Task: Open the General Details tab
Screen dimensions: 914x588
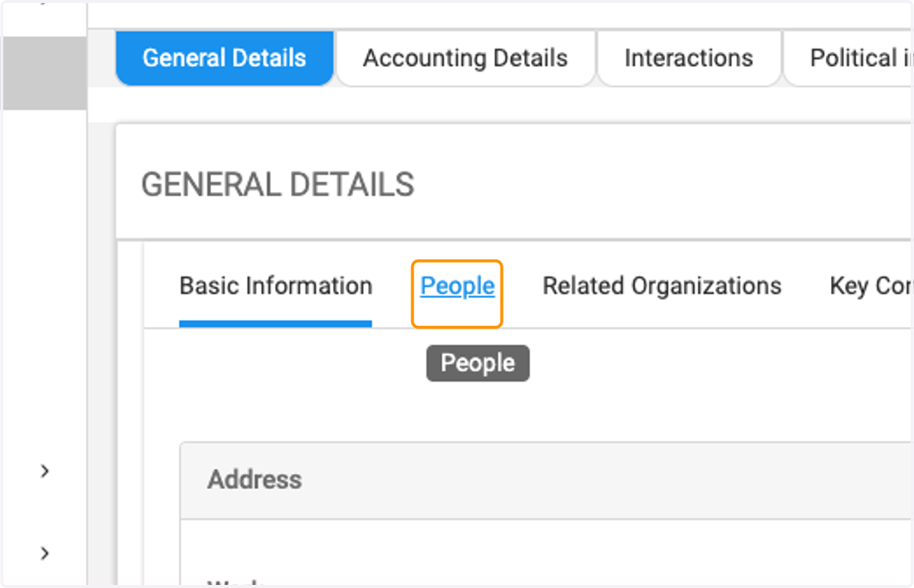Action: (225, 59)
